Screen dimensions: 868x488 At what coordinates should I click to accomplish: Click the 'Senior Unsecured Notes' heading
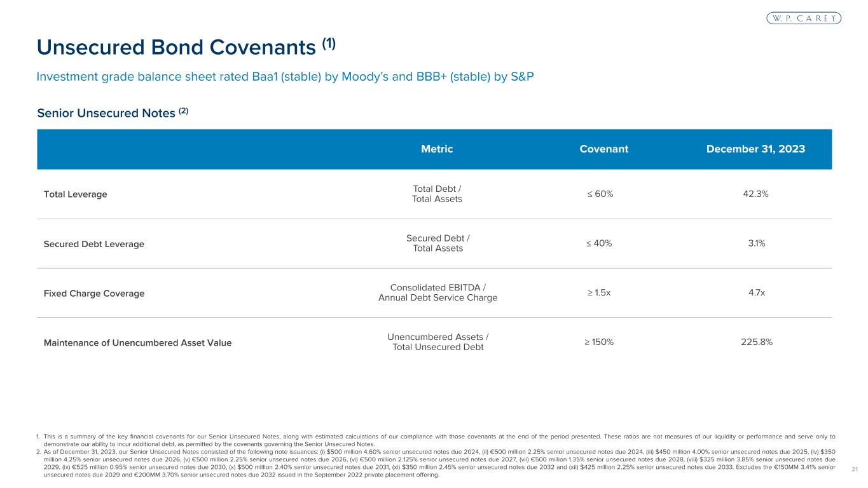(x=106, y=113)
